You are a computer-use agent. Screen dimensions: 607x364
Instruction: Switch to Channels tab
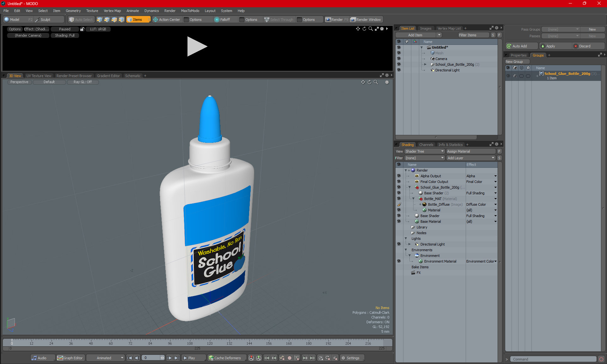coord(426,145)
